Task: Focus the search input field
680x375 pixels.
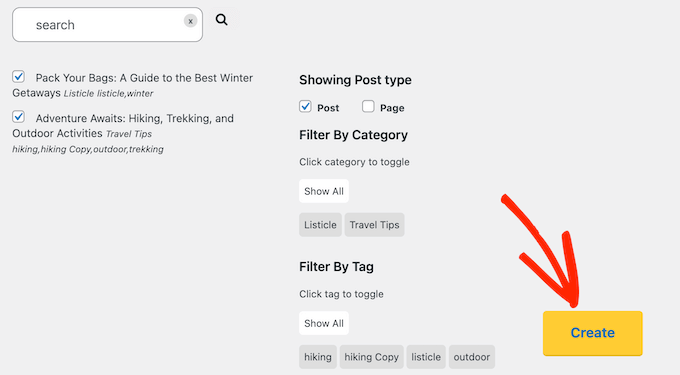Action: (x=107, y=25)
